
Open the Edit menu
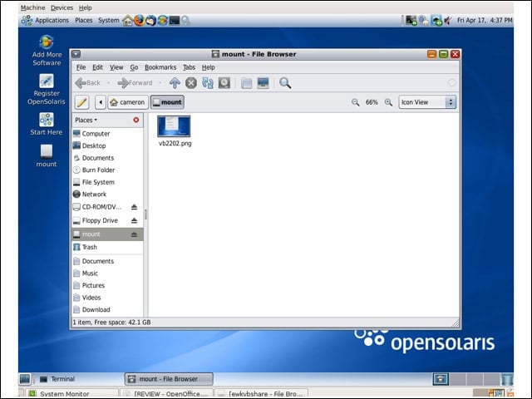point(98,67)
